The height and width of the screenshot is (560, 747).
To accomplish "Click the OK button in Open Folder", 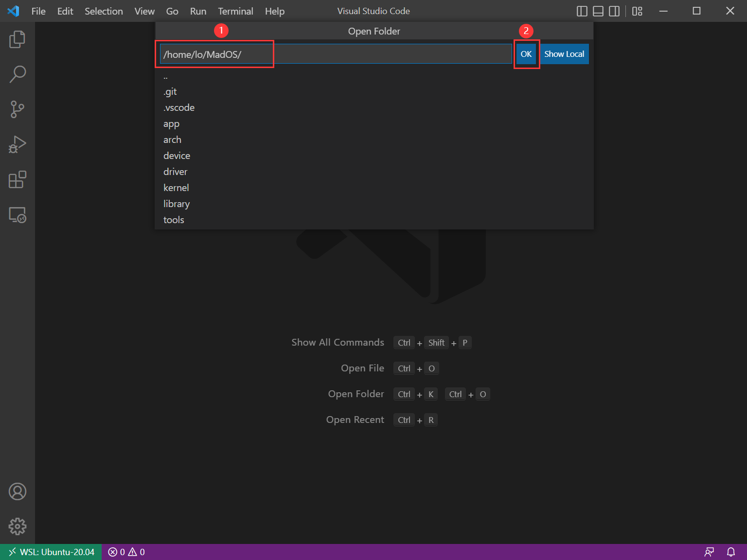I will 526,54.
